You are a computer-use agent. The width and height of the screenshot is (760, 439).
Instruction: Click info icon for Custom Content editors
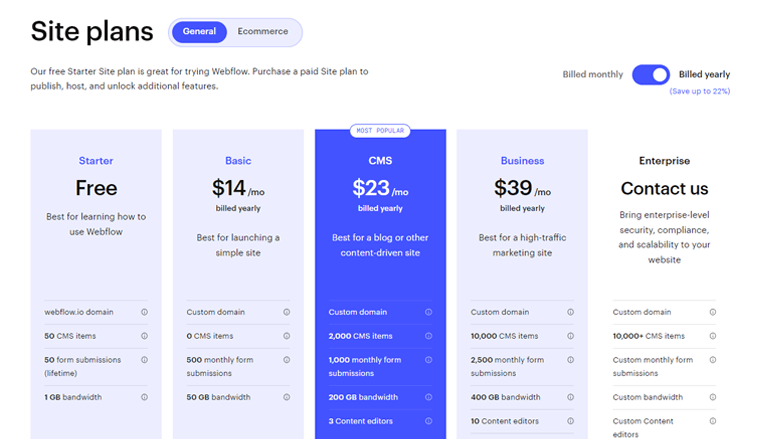713,421
